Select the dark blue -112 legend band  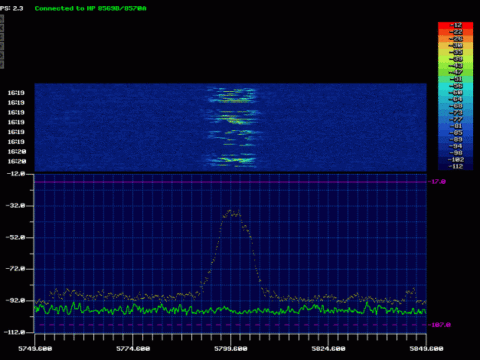pos(455,166)
